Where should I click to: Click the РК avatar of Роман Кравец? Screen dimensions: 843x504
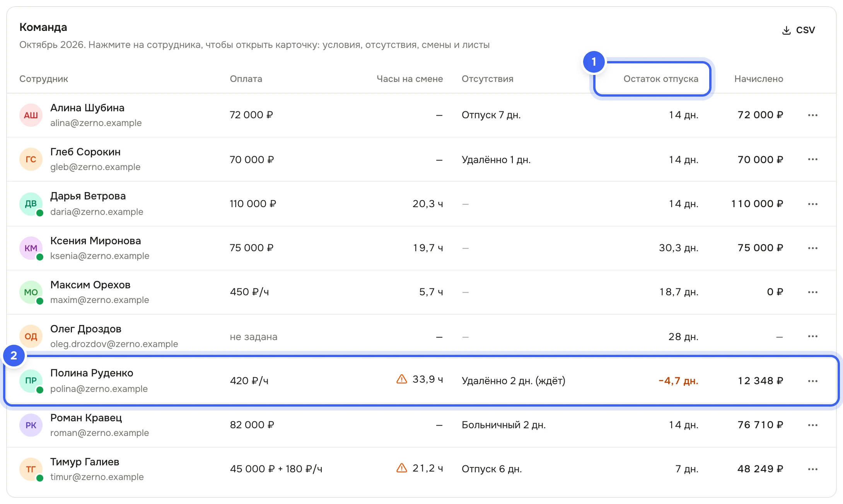pyautogui.click(x=31, y=425)
